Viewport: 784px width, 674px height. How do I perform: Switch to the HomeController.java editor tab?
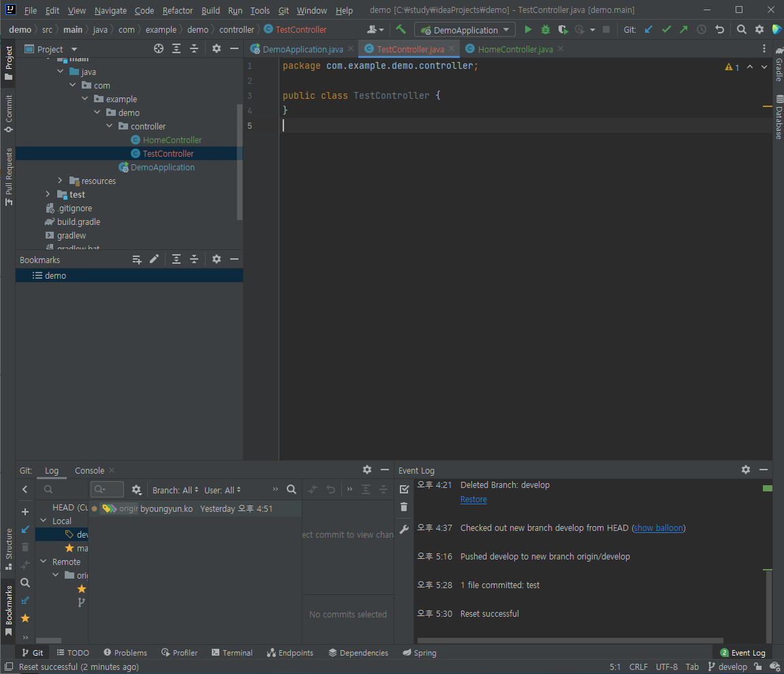click(x=515, y=49)
